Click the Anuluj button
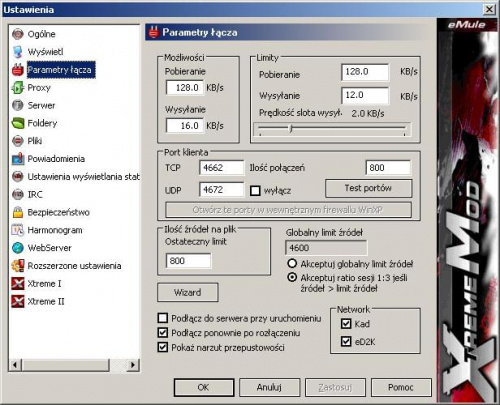Screen dimensions: 500x405 pos(269,387)
